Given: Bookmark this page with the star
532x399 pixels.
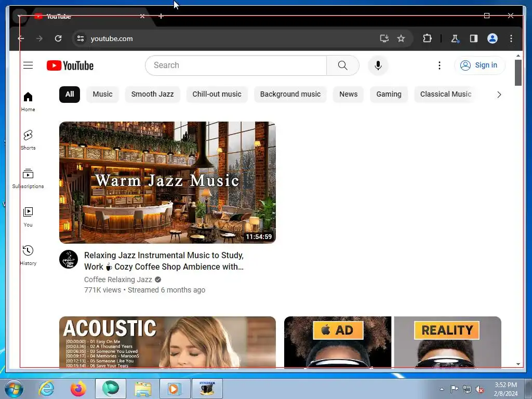Looking at the screenshot, I should point(401,38).
